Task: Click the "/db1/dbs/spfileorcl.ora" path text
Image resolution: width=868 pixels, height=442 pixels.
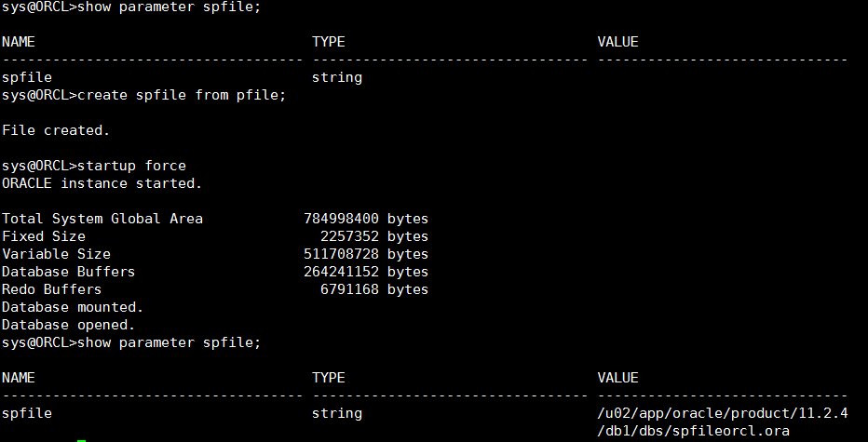Action: click(693, 431)
